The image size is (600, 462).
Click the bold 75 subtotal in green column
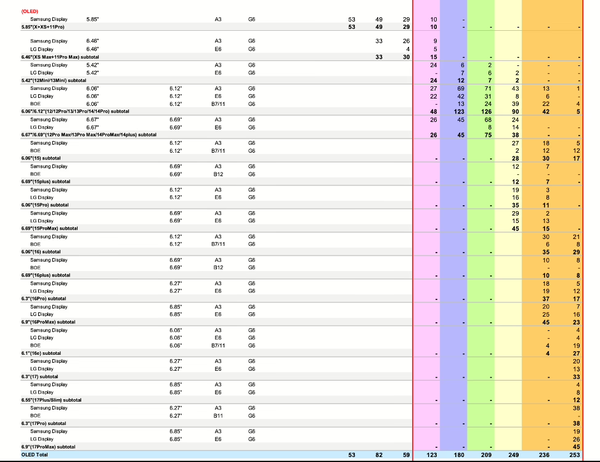click(x=488, y=135)
